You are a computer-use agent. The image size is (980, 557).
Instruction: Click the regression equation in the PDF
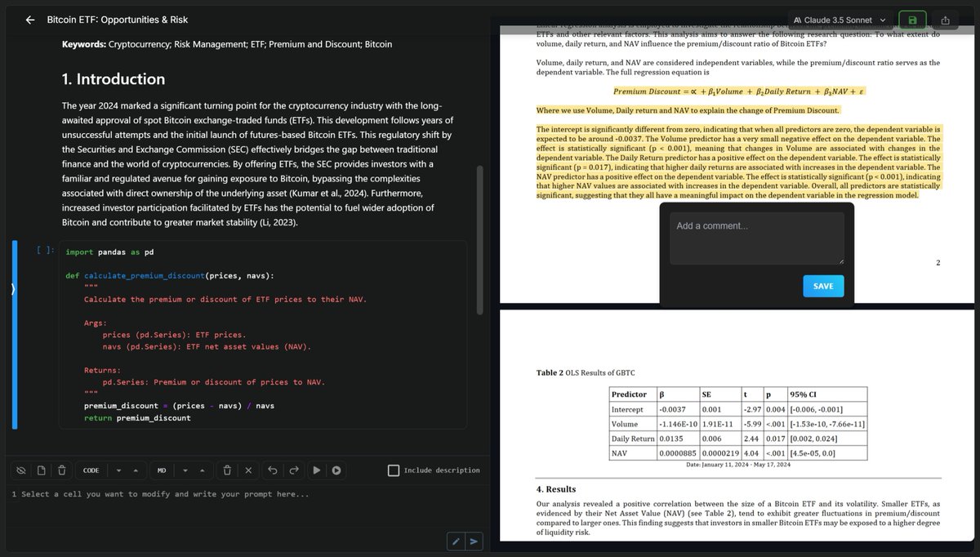[x=739, y=91]
